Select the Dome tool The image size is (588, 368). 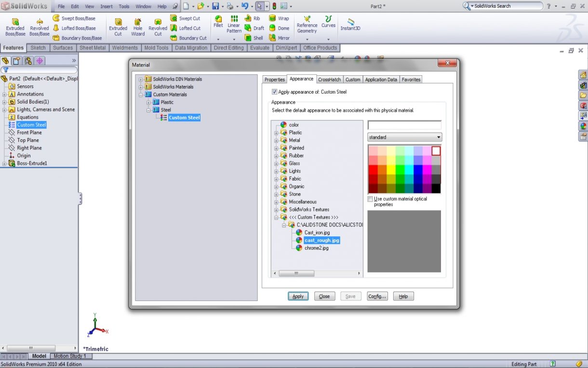[279, 28]
